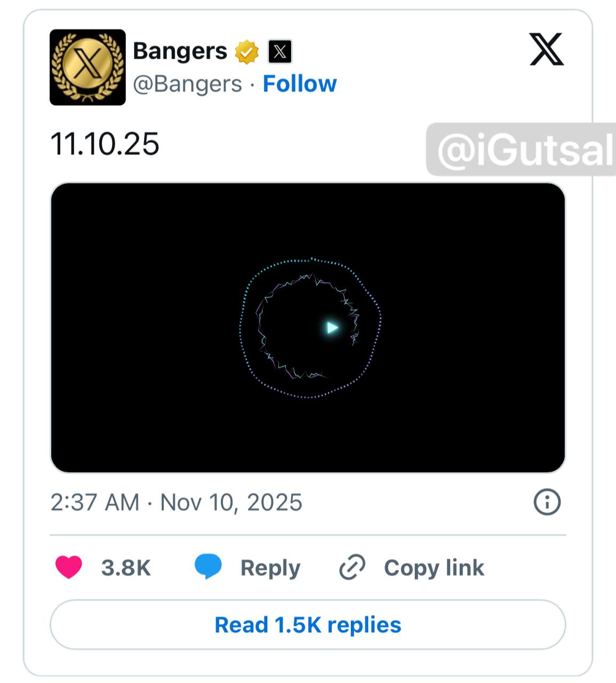Click the Reply text label
Image resolution: width=616 pixels, height=683 pixels.
coord(270,567)
